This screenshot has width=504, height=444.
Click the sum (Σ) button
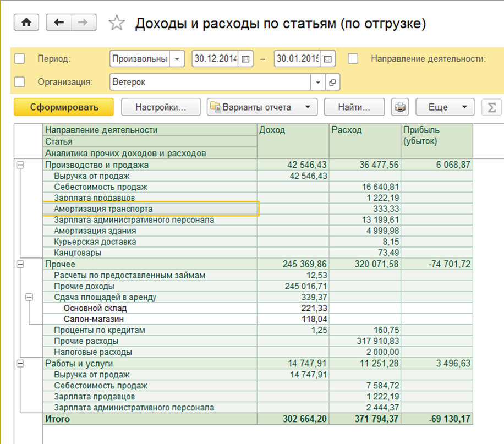491,107
